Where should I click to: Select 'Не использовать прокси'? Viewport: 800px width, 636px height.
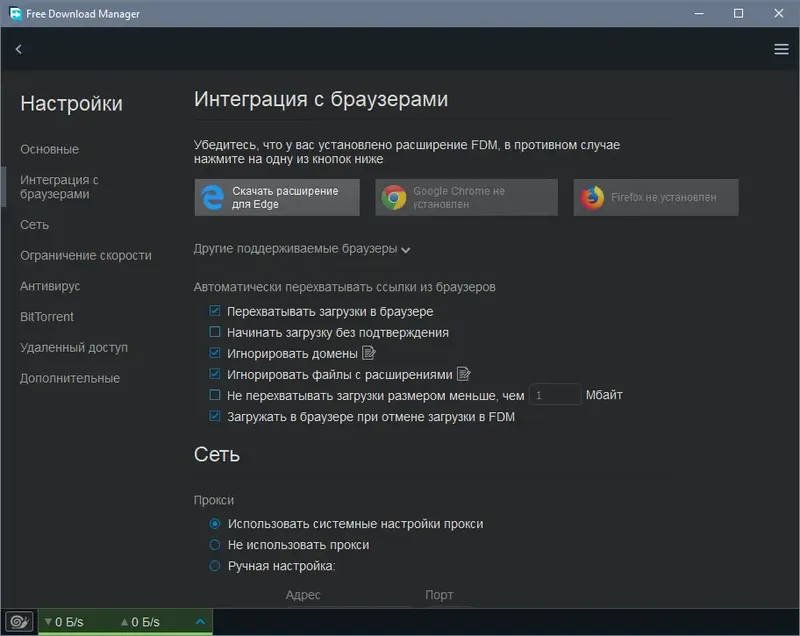pos(214,545)
